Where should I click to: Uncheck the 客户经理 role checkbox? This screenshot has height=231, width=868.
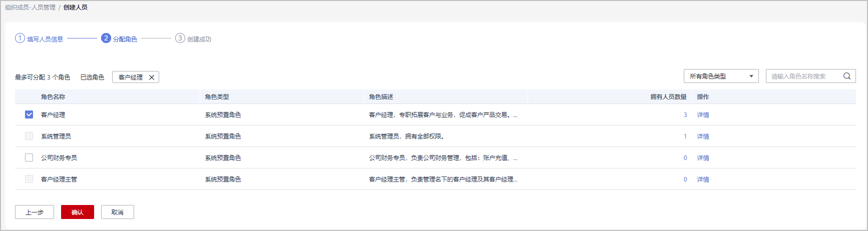[x=29, y=114]
